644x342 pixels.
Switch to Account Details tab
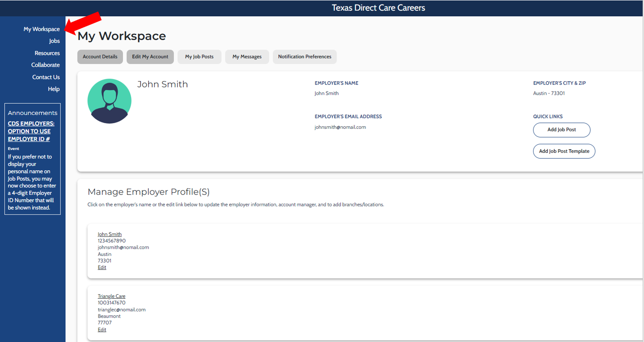[100, 57]
